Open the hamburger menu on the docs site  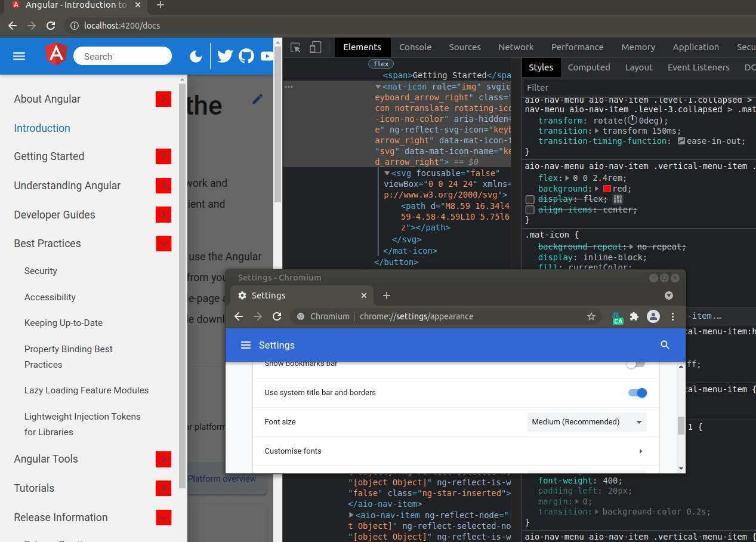(19, 56)
